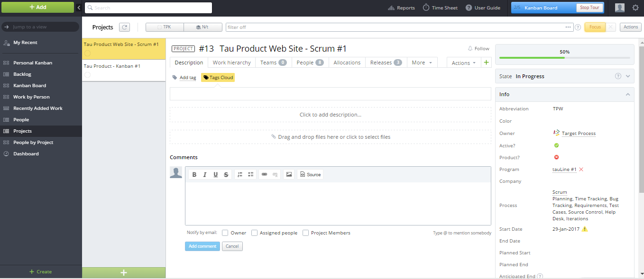Expand the State In Progress dropdown
This screenshot has width=644, height=279.
[x=628, y=76]
